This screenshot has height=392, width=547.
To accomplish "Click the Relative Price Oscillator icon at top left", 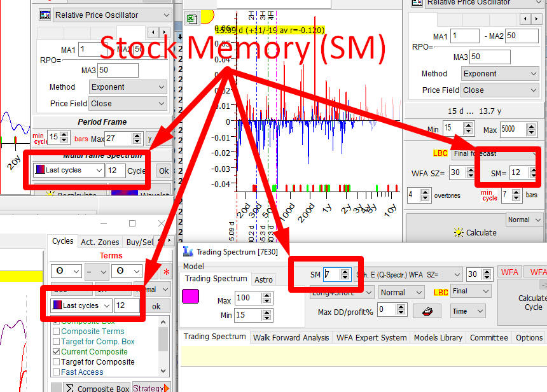I will (x=45, y=15).
